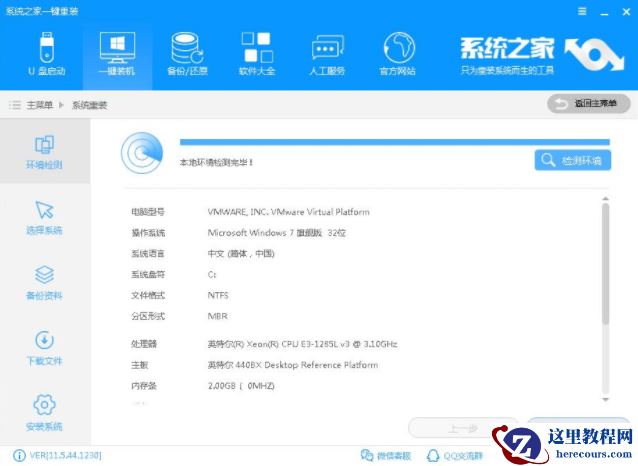This screenshot has height=466, width=638.
Task: Click the 本地环境检测完毕 status text
Action: (x=216, y=162)
